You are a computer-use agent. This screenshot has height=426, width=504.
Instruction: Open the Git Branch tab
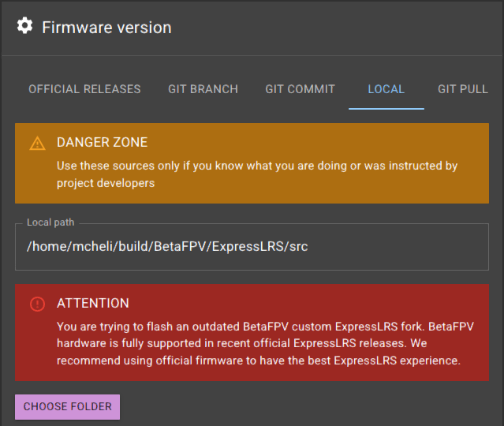click(x=203, y=89)
